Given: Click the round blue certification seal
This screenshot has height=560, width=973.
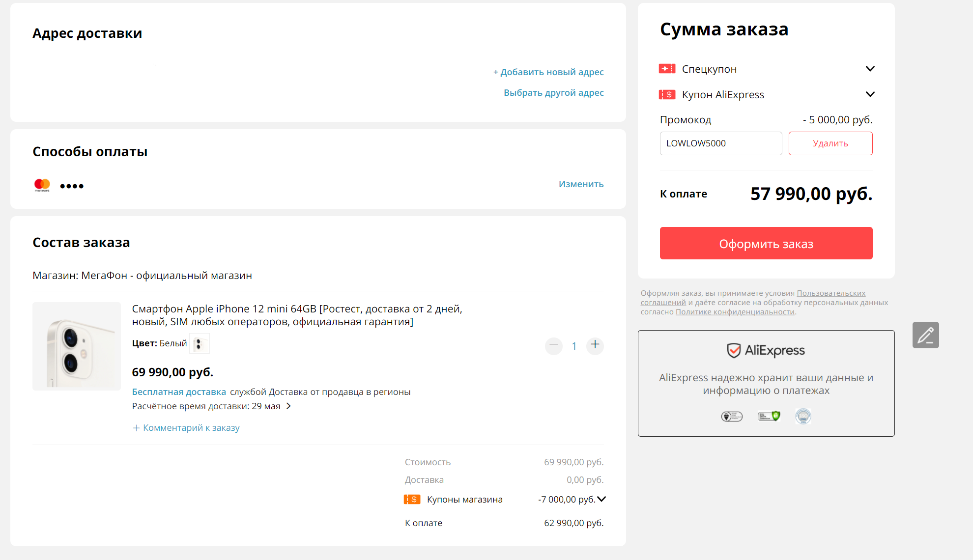Looking at the screenshot, I should click(x=803, y=417).
